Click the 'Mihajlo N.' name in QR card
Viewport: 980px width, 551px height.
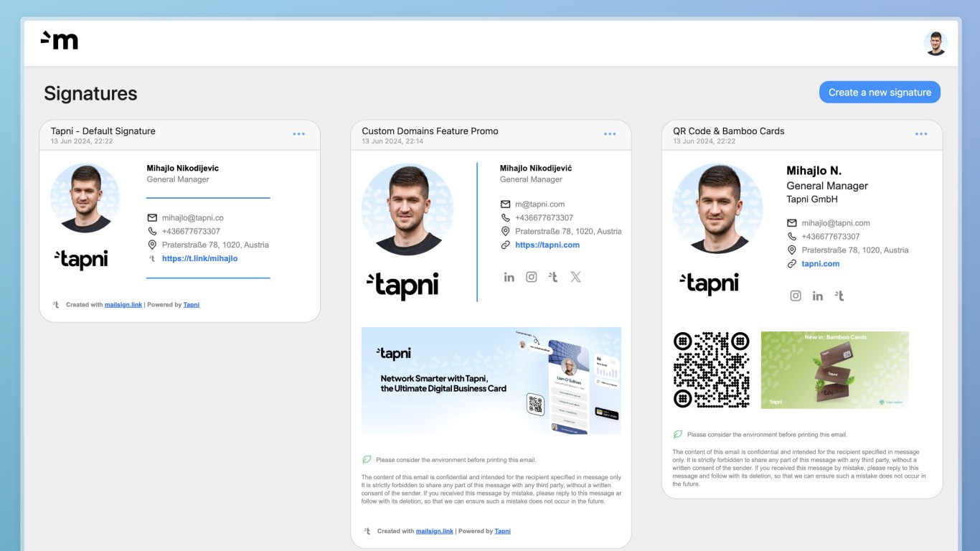(x=814, y=171)
